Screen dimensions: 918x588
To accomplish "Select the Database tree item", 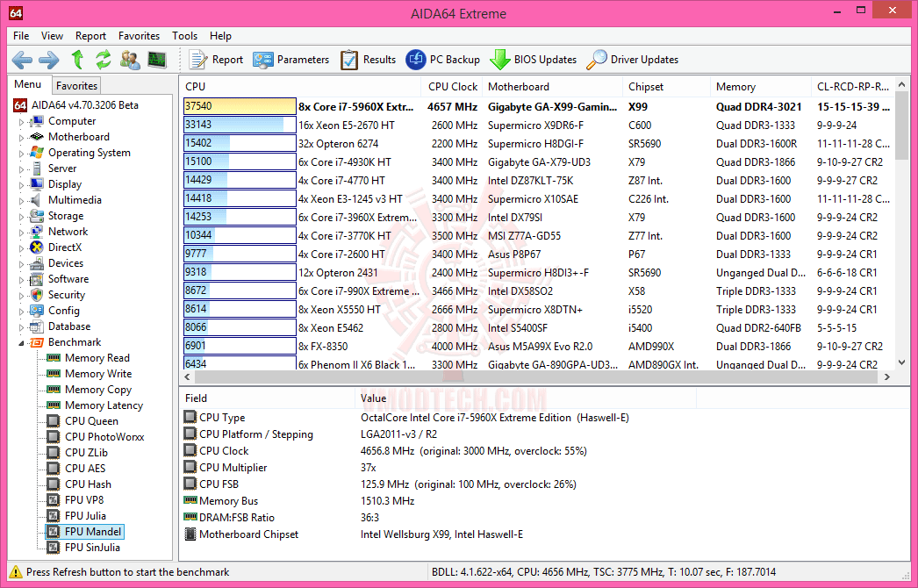I will (x=69, y=326).
